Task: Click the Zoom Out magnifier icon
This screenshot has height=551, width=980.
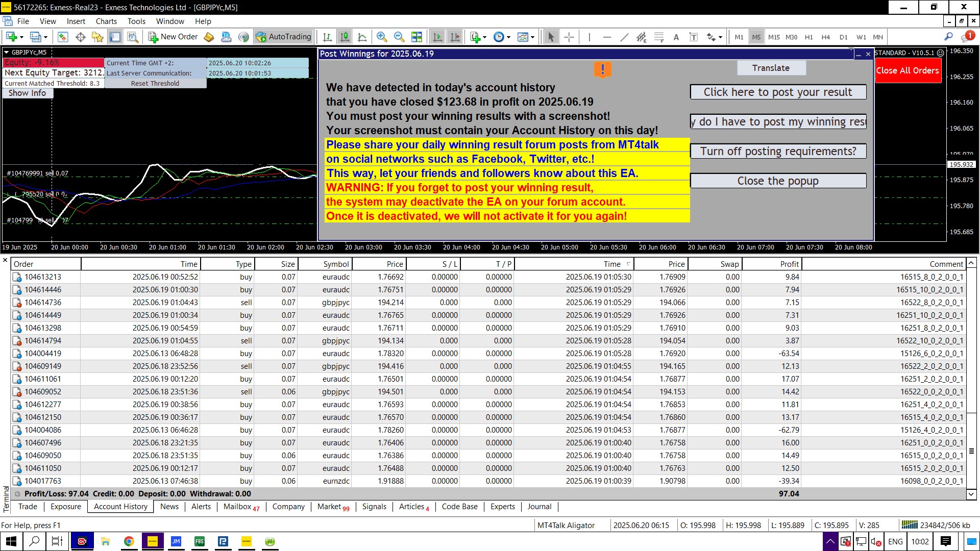Action: 399,37
